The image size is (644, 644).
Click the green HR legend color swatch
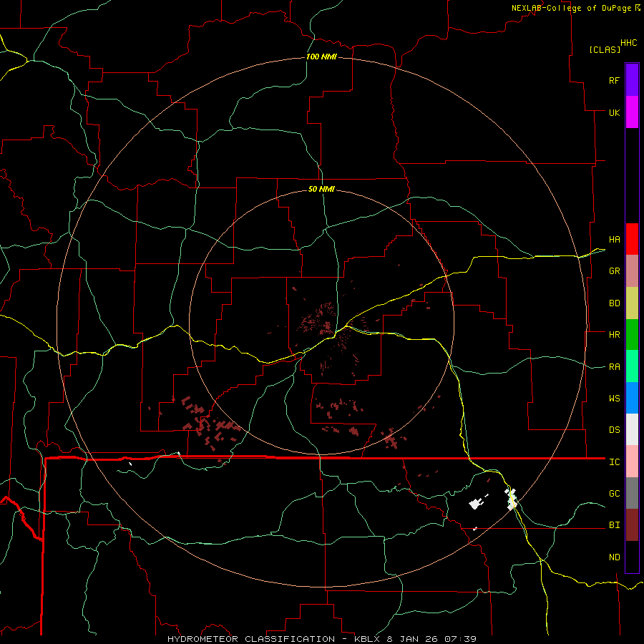(x=632, y=335)
